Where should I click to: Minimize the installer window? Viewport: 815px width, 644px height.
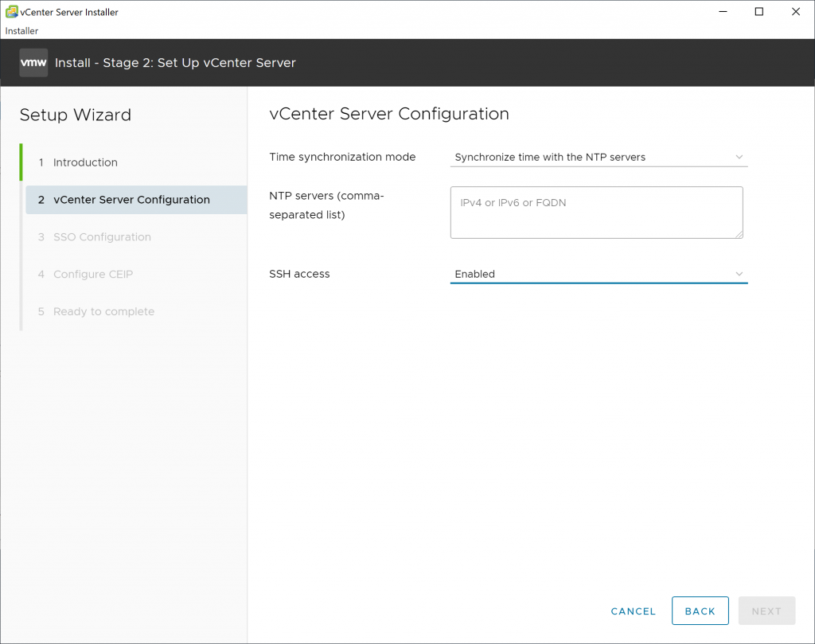point(723,11)
